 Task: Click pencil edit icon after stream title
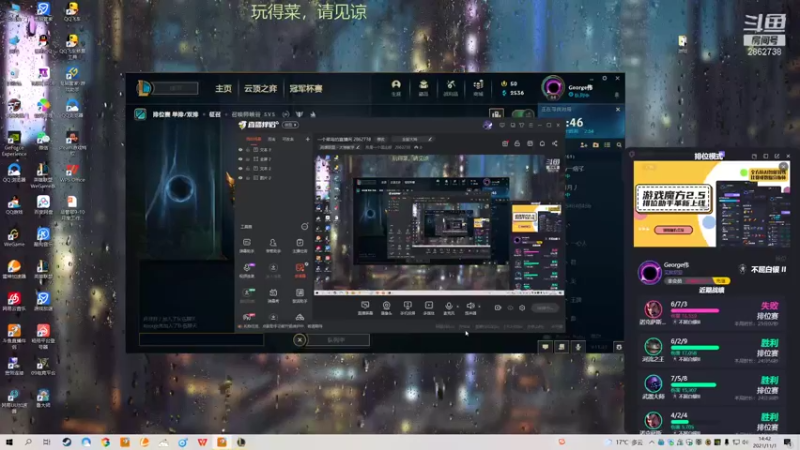coord(430,139)
